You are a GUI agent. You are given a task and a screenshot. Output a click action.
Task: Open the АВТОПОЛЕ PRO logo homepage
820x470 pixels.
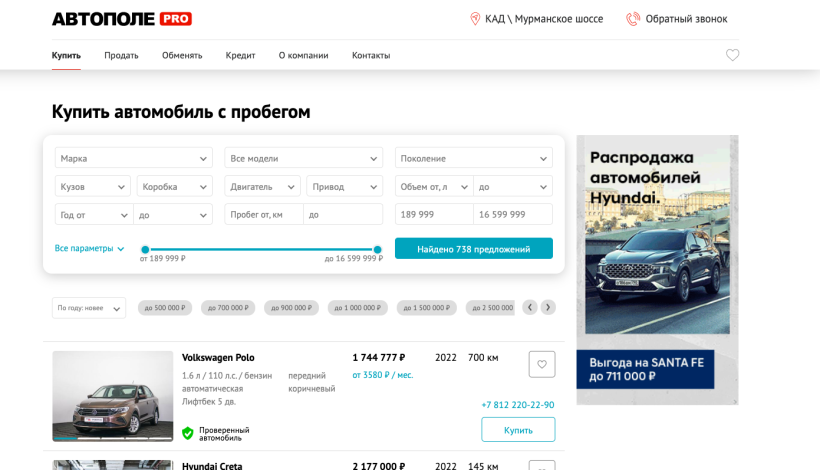click(121, 19)
